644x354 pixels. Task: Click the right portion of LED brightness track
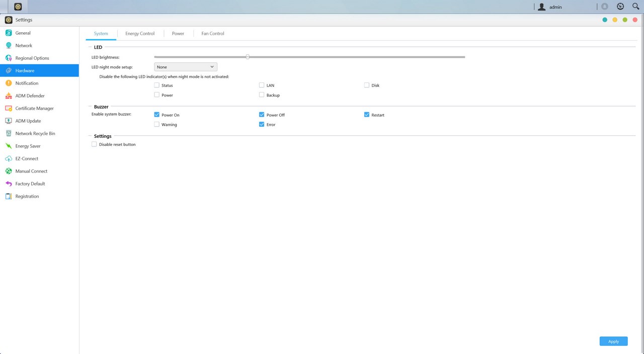click(357, 57)
